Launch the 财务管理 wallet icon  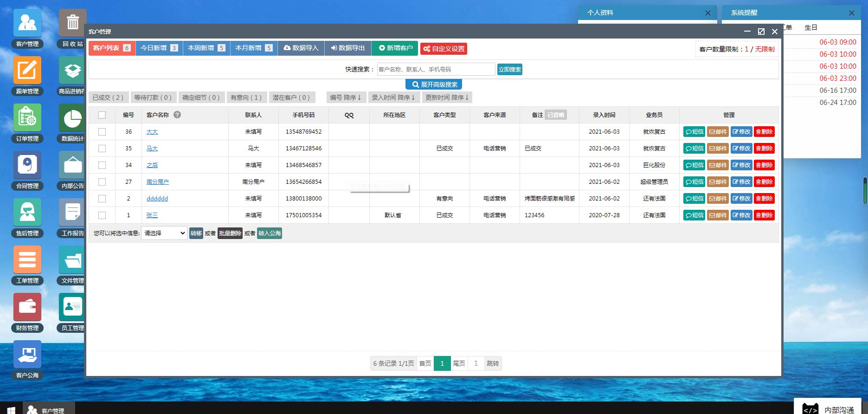[x=27, y=307]
